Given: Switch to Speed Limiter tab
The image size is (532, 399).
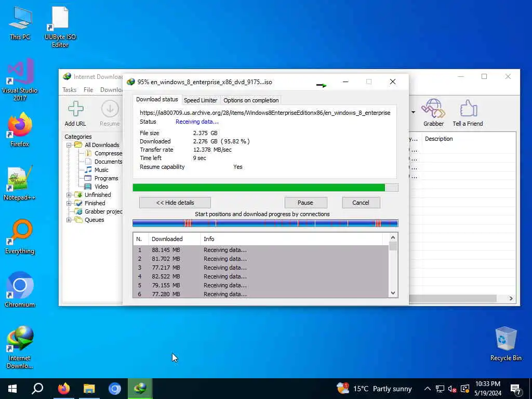Looking at the screenshot, I should pos(201,100).
